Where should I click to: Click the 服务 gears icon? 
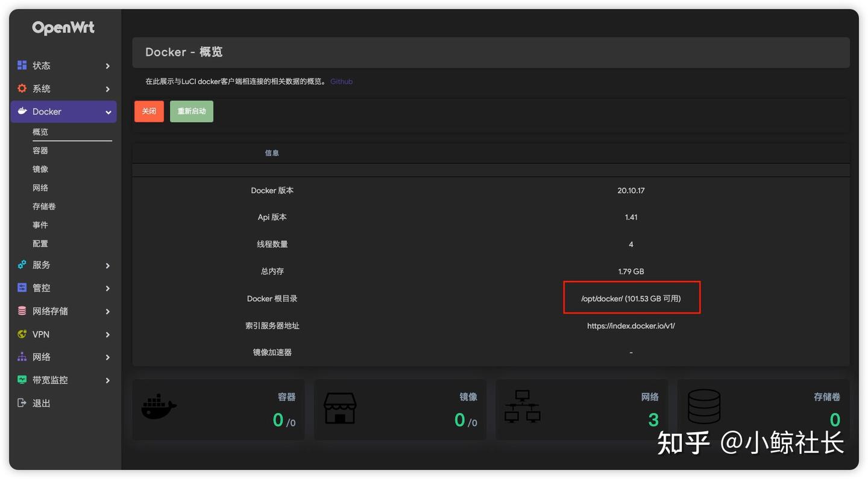[22, 265]
